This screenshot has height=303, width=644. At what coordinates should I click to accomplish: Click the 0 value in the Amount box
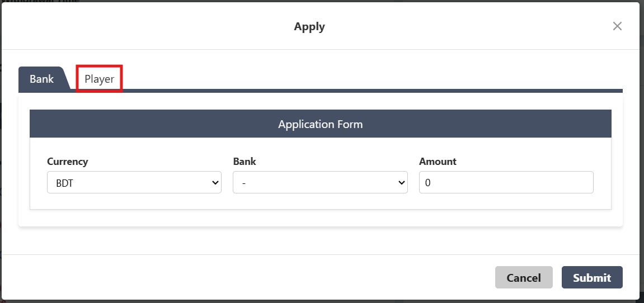[x=428, y=183]
